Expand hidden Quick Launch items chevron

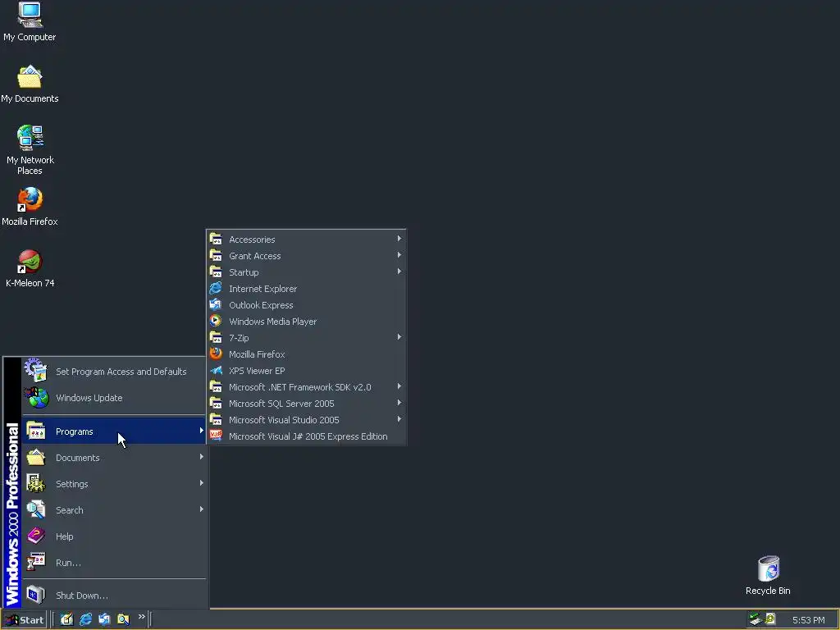coord(141,617)
